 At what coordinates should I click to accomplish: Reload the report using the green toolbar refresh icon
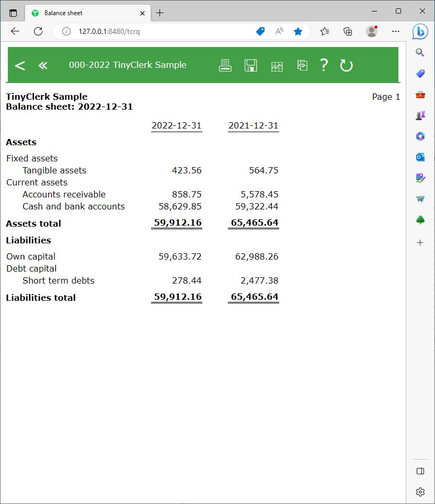click(346, 65)
